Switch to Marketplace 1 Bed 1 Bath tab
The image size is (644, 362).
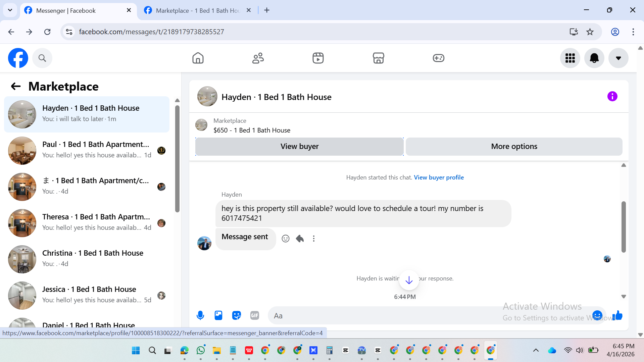tap(198, 10)
